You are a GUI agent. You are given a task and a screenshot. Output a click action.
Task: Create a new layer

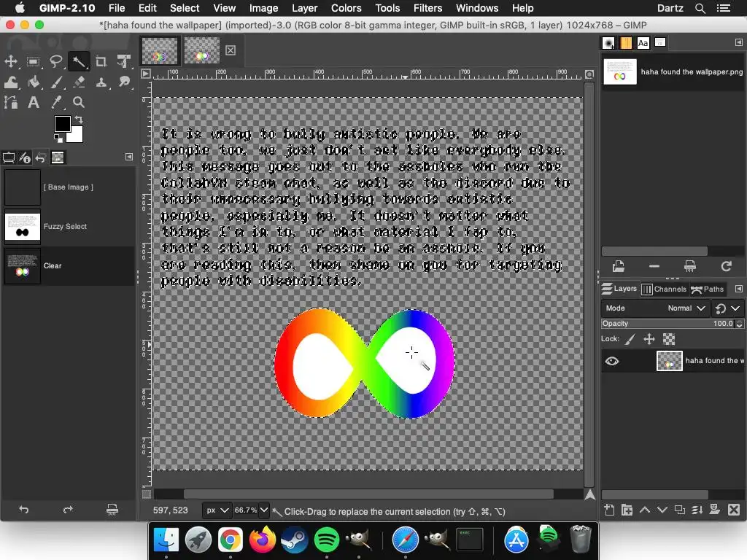coord(609,510)
